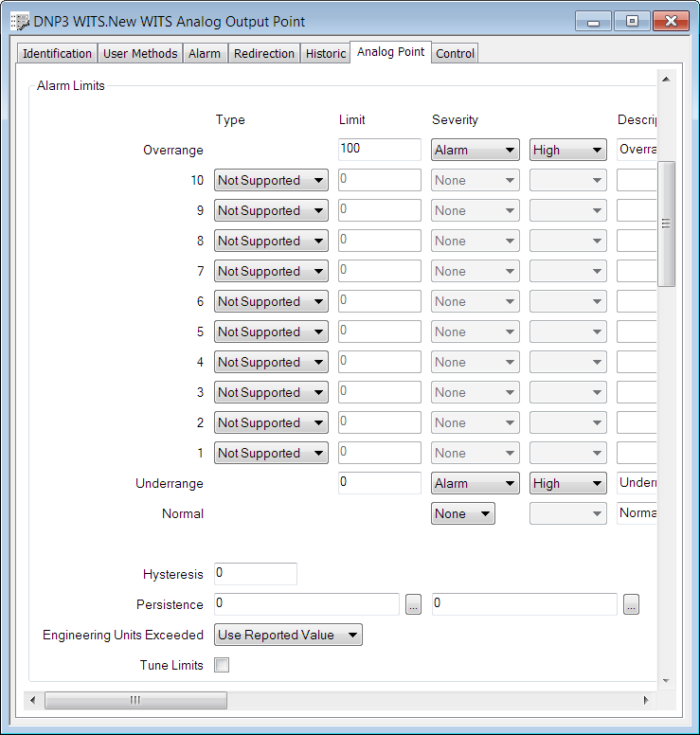Click the Overrange Limit field
The image size is (700, 735).
point(379,150)
